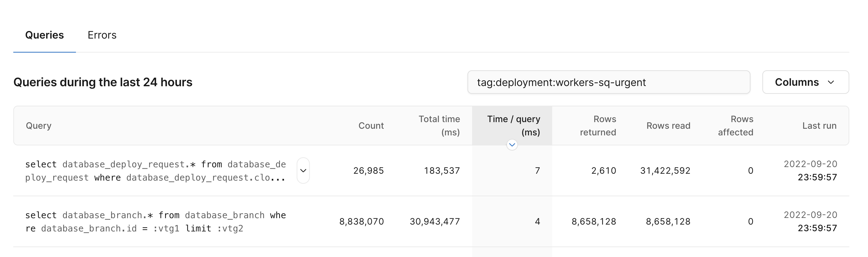Image resolution: width=868 pixels, height=257 pixels.
Task: Click the sort chevron under Time / query
Action: click(x=512, y=144)
